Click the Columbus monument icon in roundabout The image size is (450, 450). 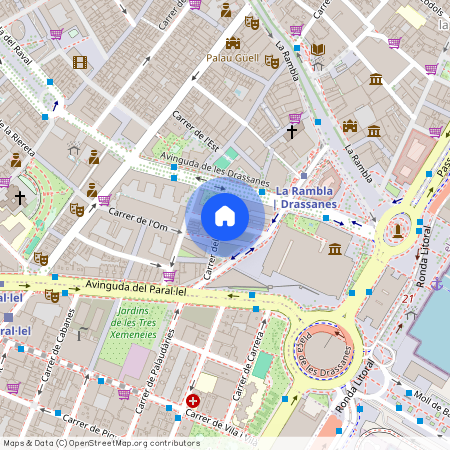pos(397,231)
